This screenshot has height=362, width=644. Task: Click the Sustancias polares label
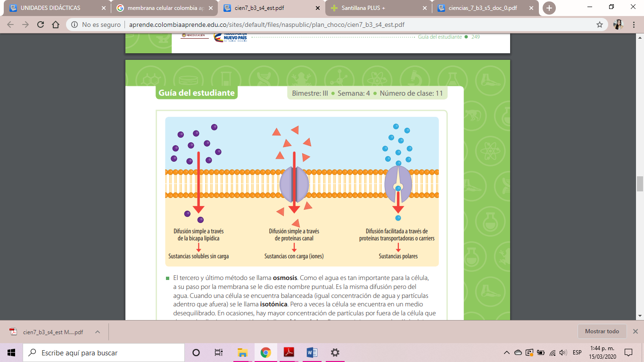coord(398,256)
